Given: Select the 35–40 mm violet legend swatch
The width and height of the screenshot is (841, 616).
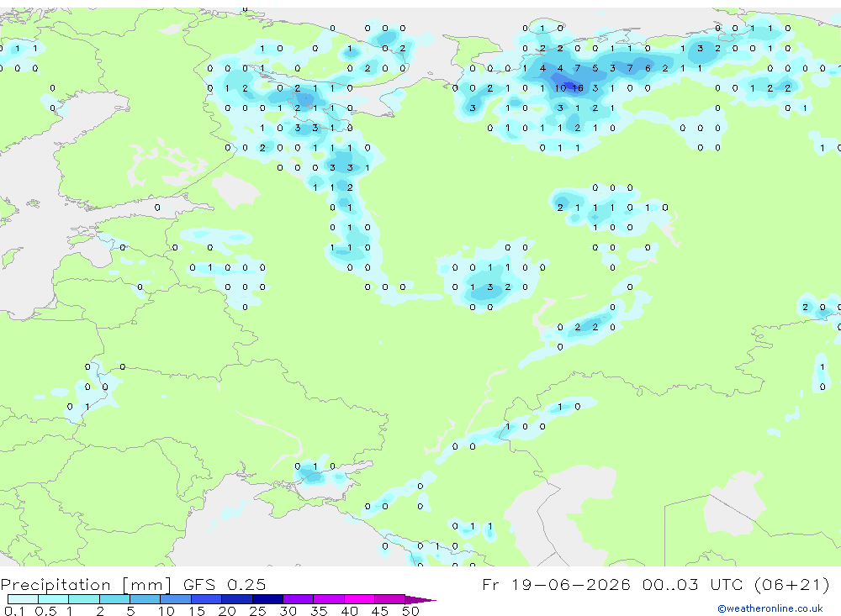Looking at the screenshot, I should (x=329, y=599).
